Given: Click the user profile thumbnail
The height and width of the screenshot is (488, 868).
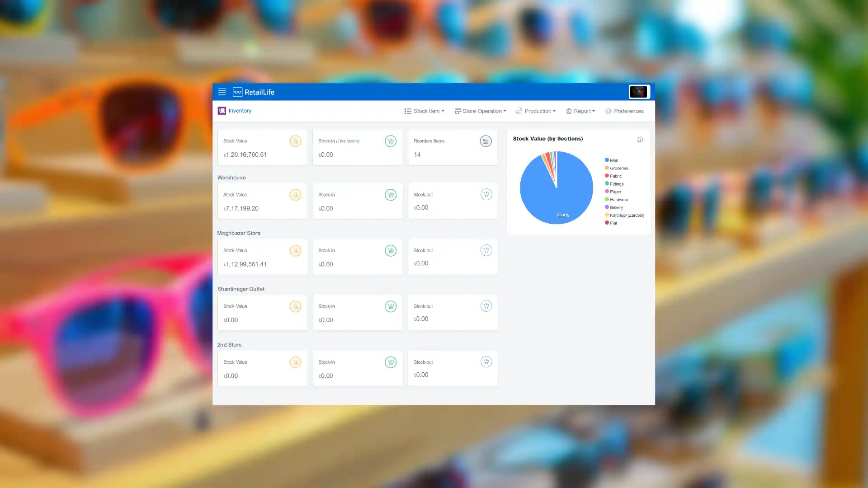Looking at the screenshot, I should 639,92.
